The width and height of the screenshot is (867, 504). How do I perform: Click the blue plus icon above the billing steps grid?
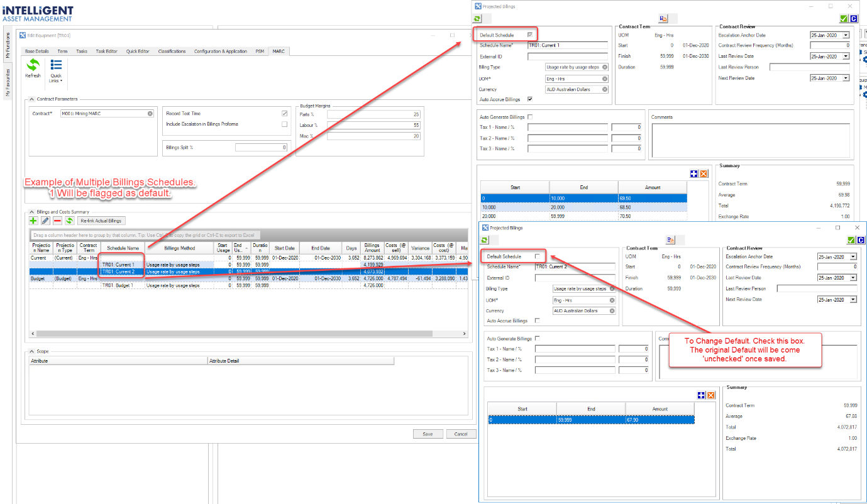pyautogui.click(x=694, y=173)
